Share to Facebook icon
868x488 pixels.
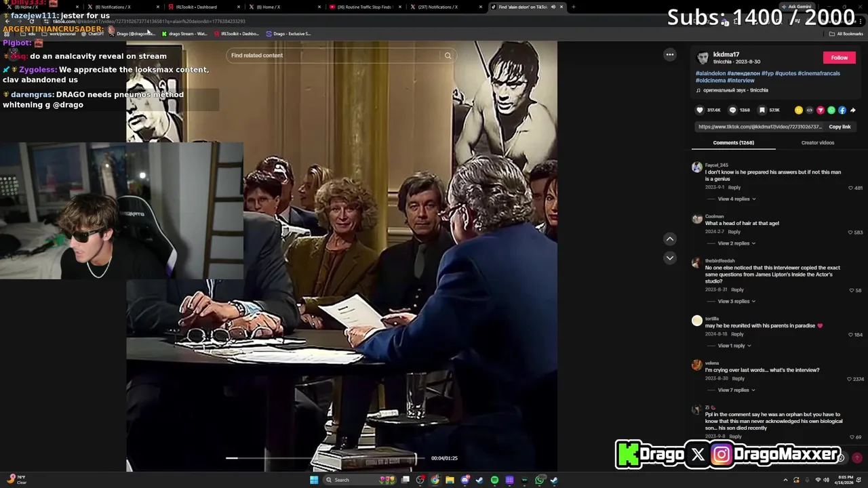pos(842,110)
